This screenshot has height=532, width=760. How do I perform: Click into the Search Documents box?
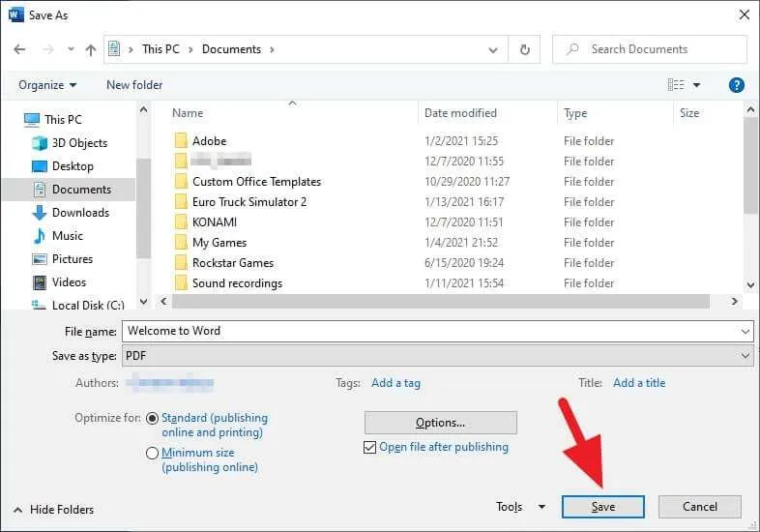(x=650, y=49)
